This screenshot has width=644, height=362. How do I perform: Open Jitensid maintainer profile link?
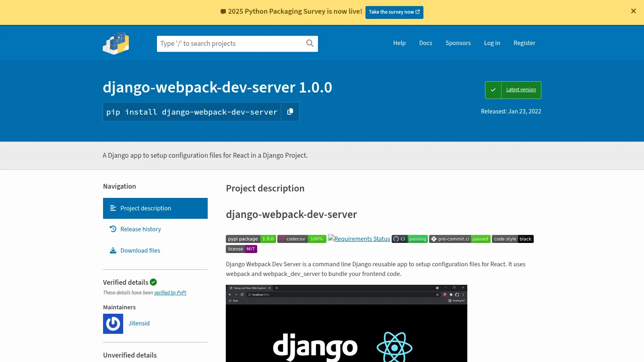tap(139, 323)
